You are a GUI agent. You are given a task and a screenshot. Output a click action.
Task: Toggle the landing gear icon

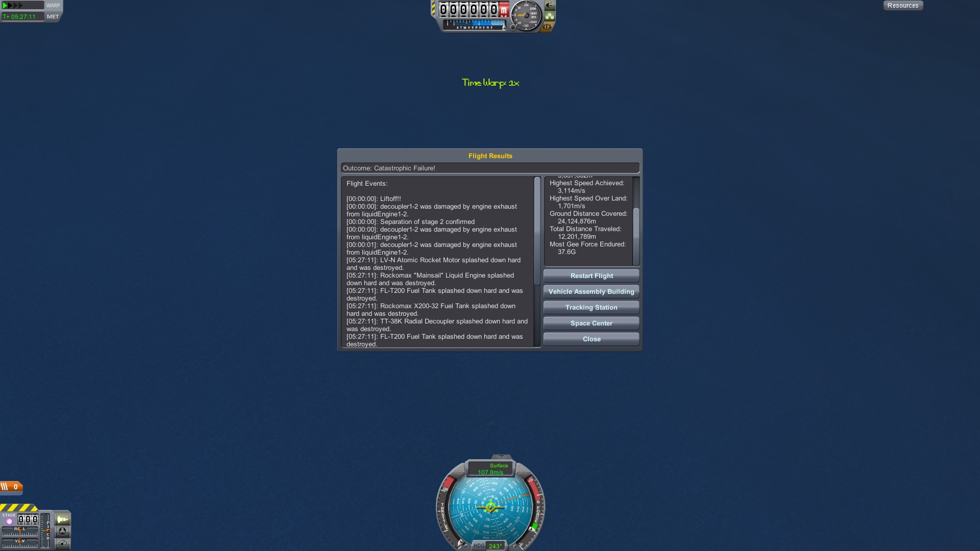550,16
